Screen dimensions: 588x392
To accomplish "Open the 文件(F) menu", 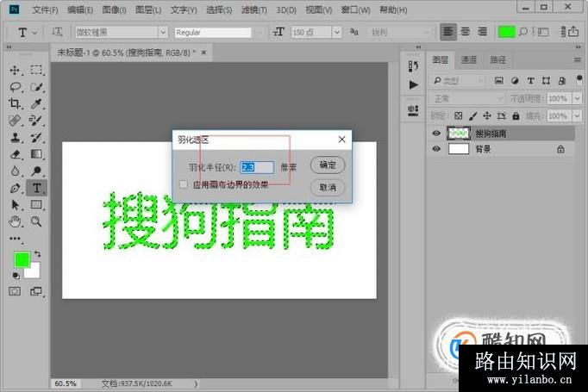I will (45, 10).
